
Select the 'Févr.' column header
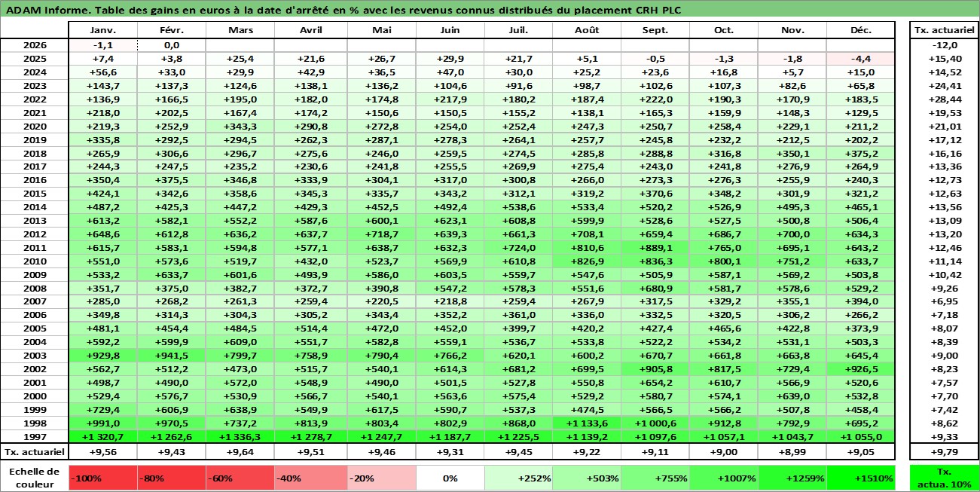pos(171,30)
